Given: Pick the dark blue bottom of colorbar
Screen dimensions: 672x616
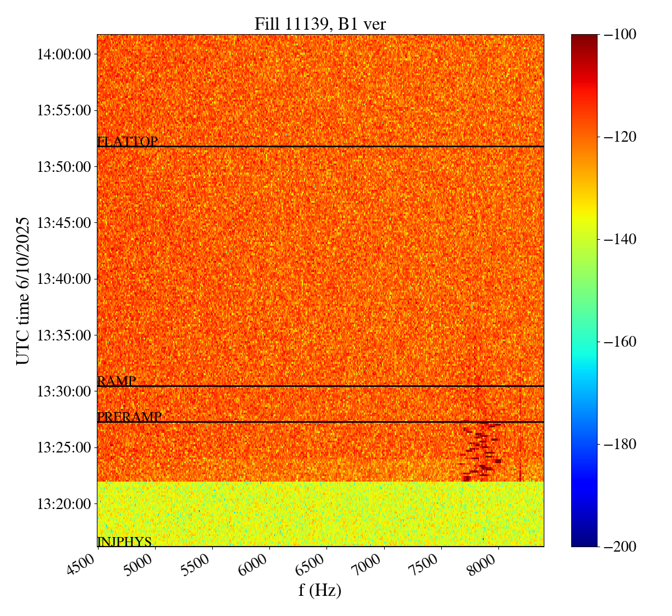Looking at the screenshot, I should 584,541.
